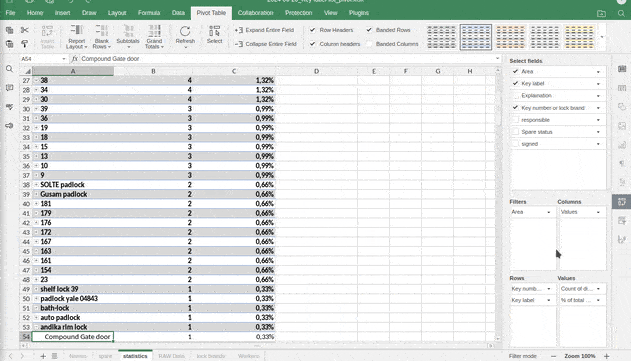Click the Open file location folder icon
The height and width of the screenshot is (361, 631).
click(601, 14)
